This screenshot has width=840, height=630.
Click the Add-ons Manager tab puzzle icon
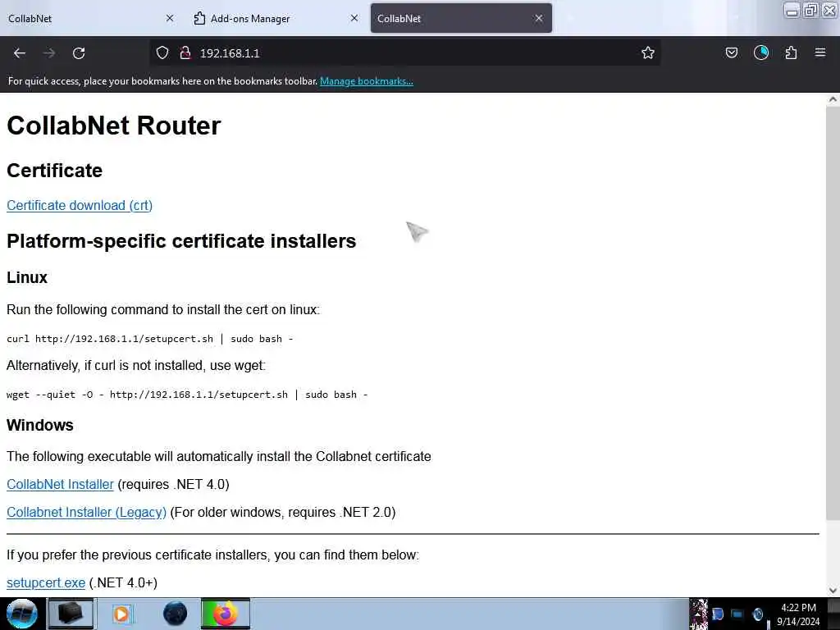click(199, 18)
